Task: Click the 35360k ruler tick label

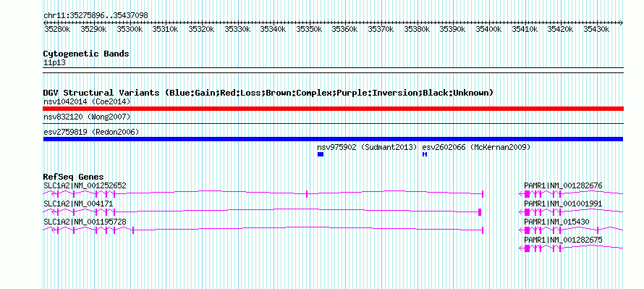Action: pos(345,29)
